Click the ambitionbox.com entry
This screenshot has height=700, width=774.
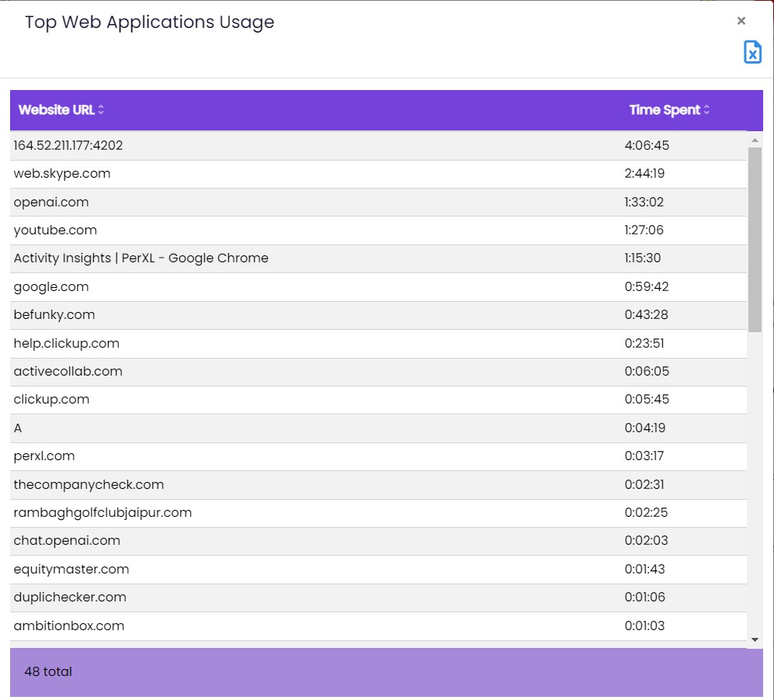(69, 625)
